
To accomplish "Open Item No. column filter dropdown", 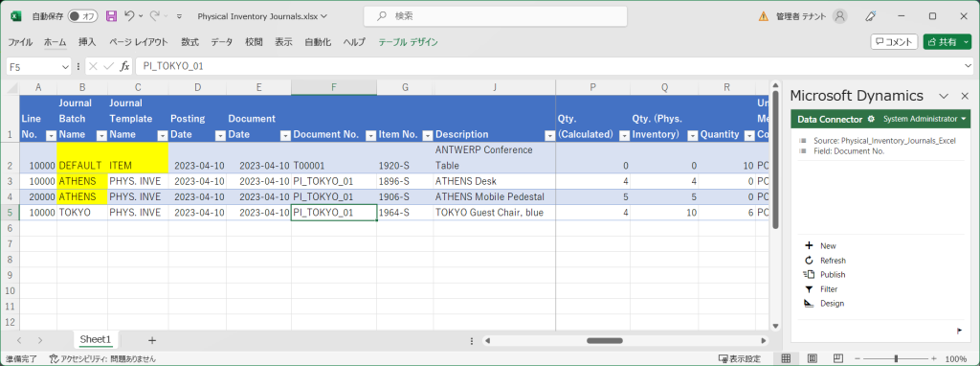I will point(428,135).
